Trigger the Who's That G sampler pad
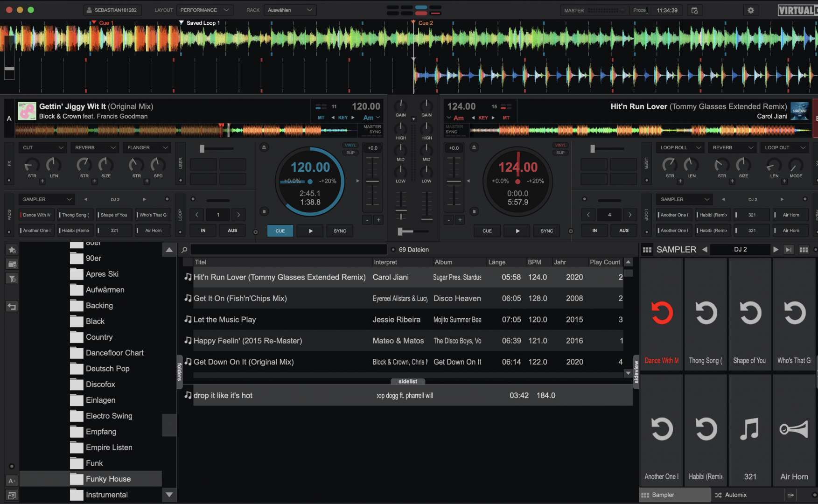The image size is (818, 504). pos(794,314)
